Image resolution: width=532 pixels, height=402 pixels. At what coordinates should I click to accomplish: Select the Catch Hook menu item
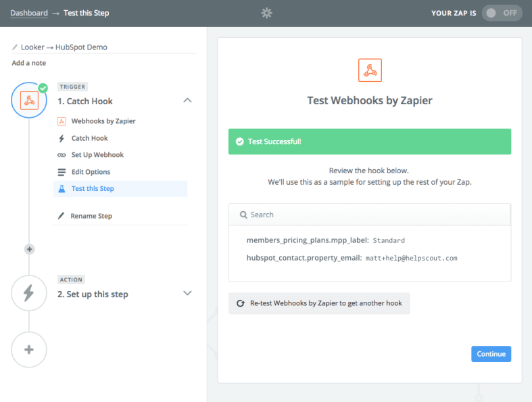coord(89,138)
